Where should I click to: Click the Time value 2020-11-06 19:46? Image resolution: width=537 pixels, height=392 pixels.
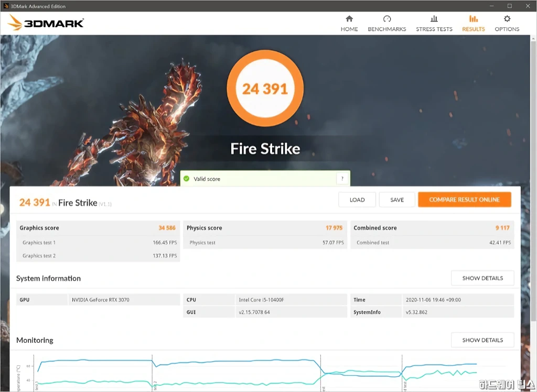[x=433, y=300]
